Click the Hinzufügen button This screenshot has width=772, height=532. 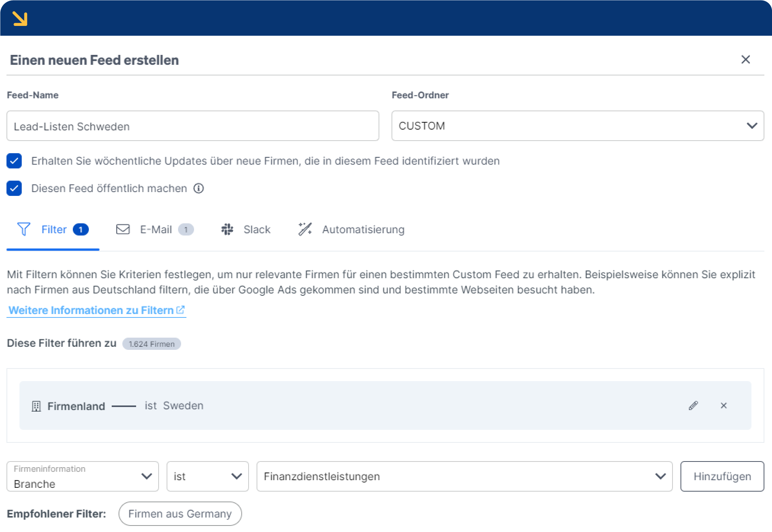coord(722,476)
